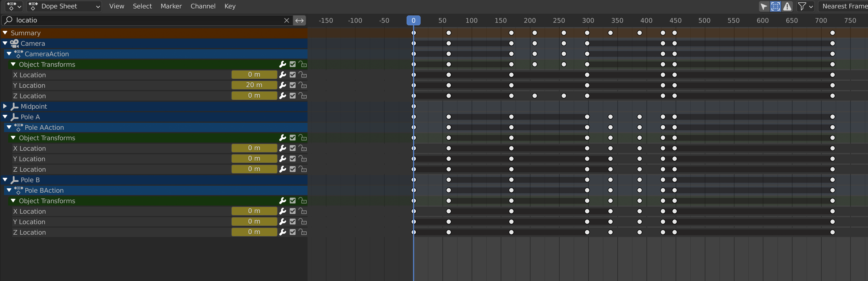Viewport: 868px width, 281px height.
Task: Uncheck Pole A Object Transforms checkbox
Action: (x=292, y=138)
